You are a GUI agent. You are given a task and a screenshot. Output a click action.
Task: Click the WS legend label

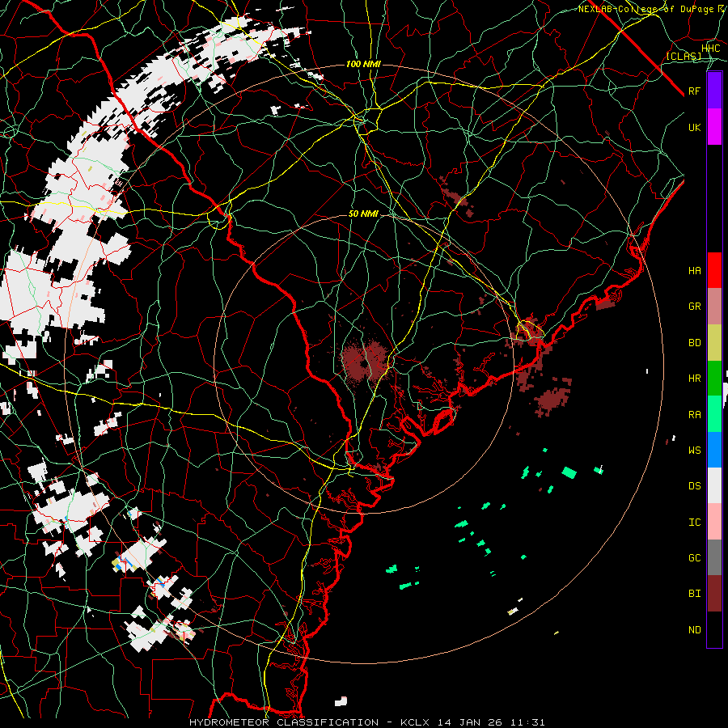click(695, 451)
